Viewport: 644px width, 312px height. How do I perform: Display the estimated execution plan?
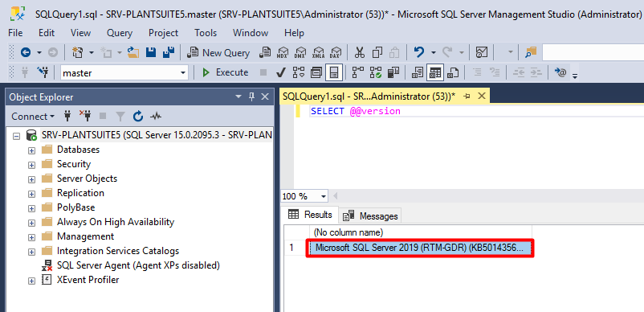click(299, 72)
